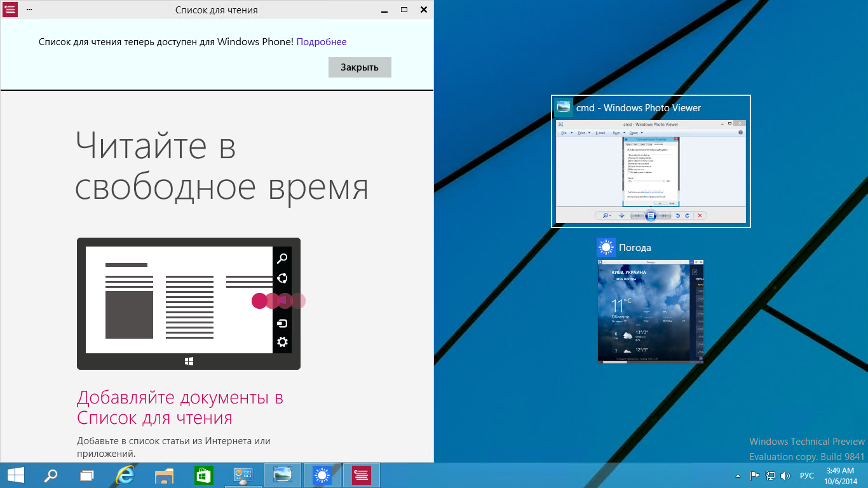868x488 pixels.
Task: Click the РУС input language indicator
Action: [807, 475]
